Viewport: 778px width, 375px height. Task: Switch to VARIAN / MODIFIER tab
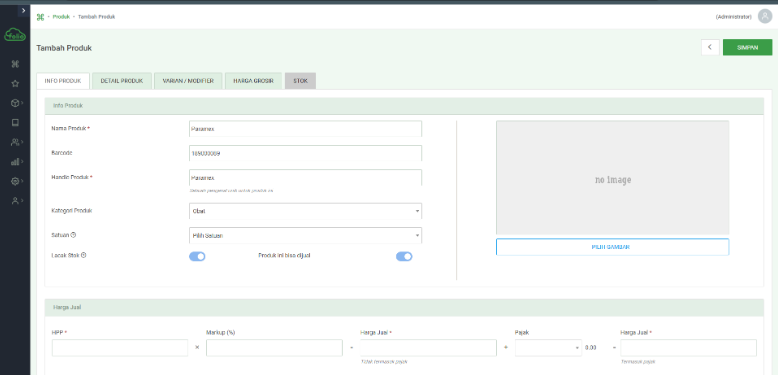[x=188, y=81]
